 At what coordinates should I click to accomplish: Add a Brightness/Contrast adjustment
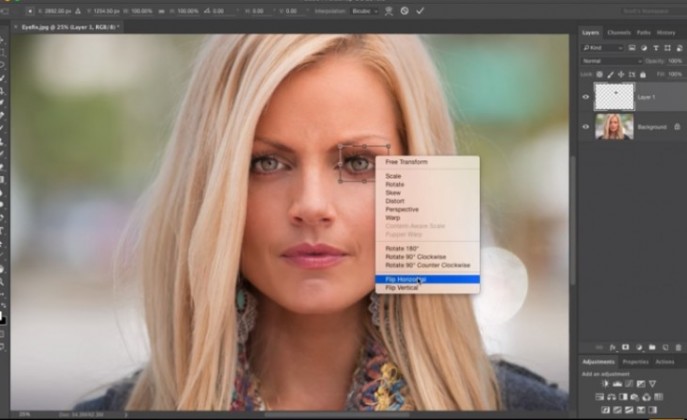(605, 384)
